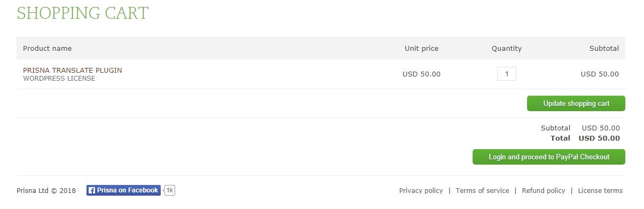This screenshot has width=644, height=209.
Task: Click the bold Total amount USD 50.00
Action: pyautogui.click(x=599, y=138)
